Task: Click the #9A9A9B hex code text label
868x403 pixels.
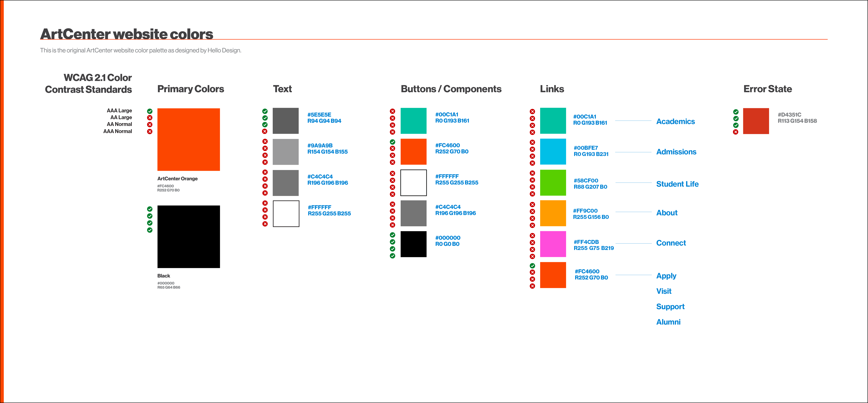Action: [320, 145]
